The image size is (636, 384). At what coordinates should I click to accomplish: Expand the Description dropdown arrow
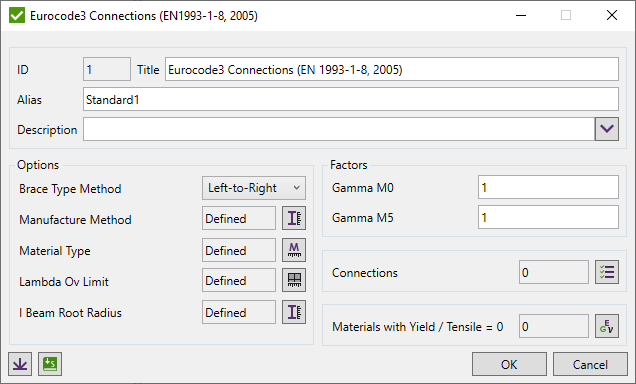[x=607, y=129]
